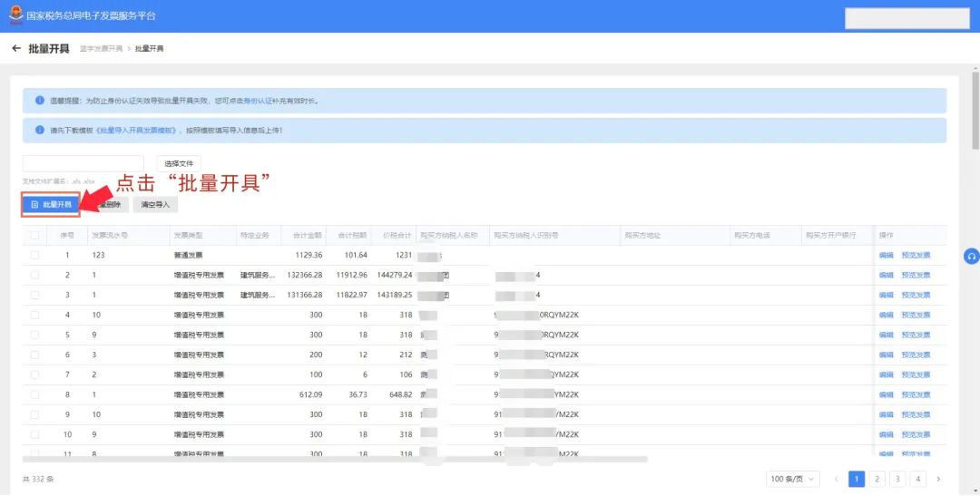This screenshot has height=496, width=980.
Task: Click the blue 批量开具 button
Action: (51, 205)
